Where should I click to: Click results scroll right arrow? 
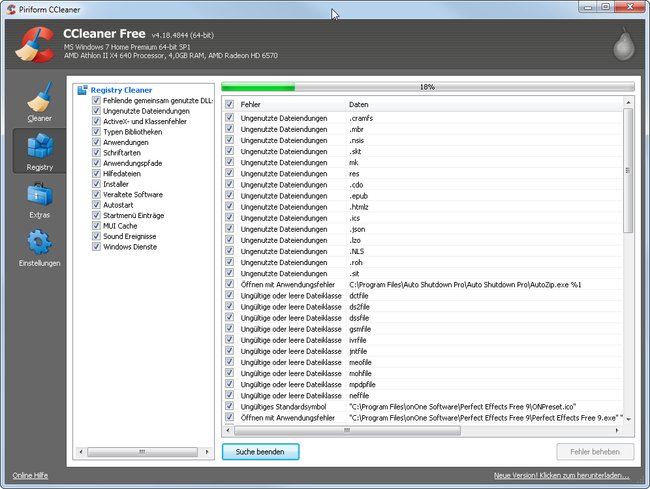(617, 430)
